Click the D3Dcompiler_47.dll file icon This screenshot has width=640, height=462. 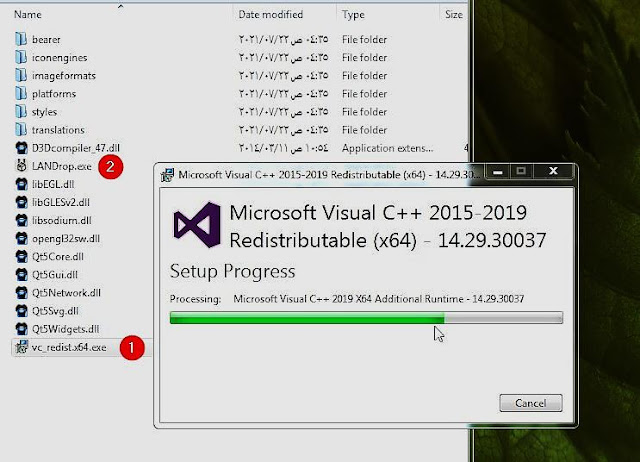point(21,148)
